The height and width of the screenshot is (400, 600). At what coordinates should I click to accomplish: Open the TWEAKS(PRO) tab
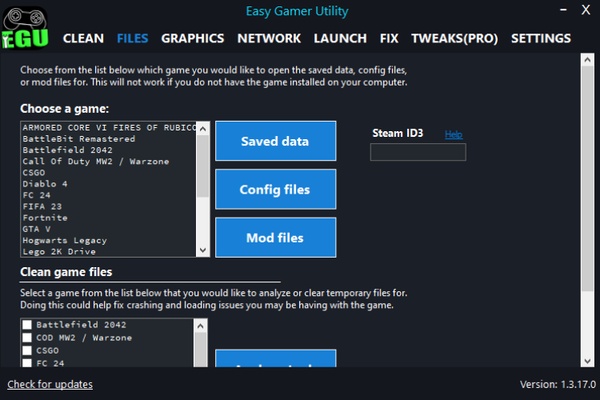pyautogui.click(x=455, y=38)
